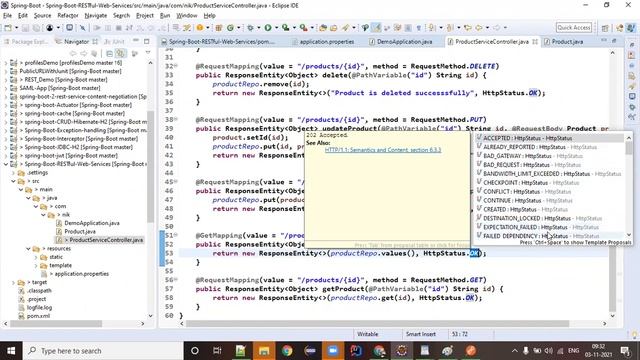Click the Open Perspective icon
Screen dimensions: 640x360
605,28
